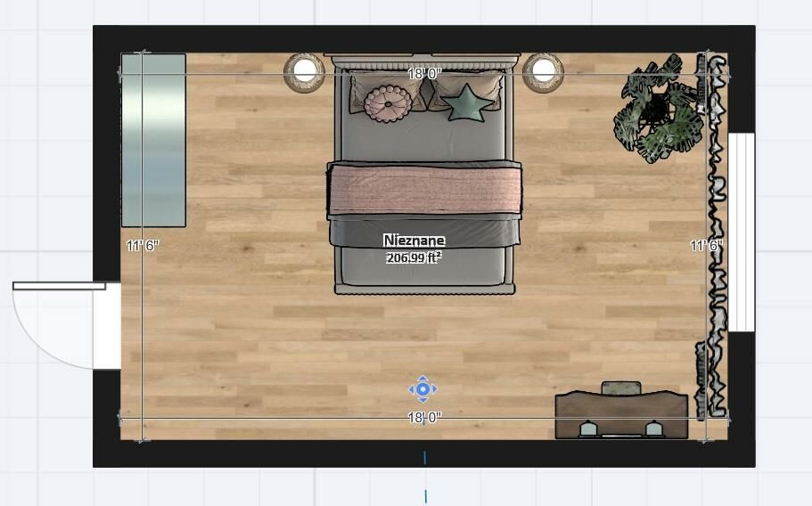Select the pink blanket on the bed
The image size is (812, 506).
424,189
